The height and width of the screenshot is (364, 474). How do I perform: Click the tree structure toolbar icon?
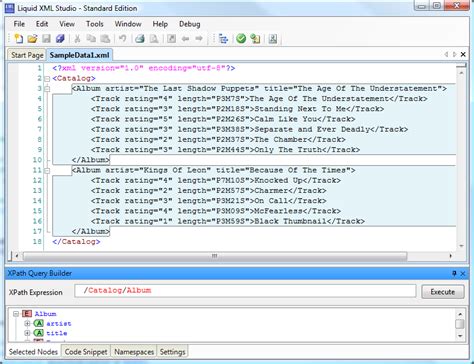tap(223, 39)
